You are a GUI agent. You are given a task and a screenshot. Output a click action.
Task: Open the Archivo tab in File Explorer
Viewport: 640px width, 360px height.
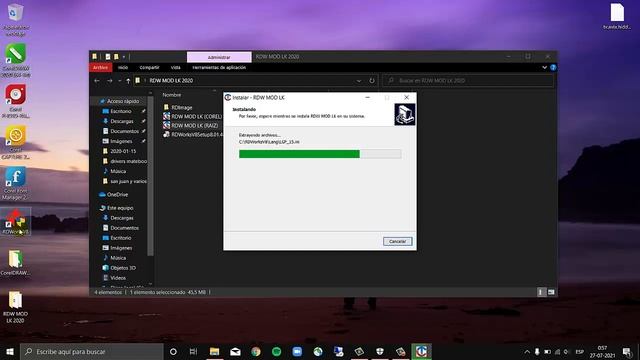tap(100, 67)
